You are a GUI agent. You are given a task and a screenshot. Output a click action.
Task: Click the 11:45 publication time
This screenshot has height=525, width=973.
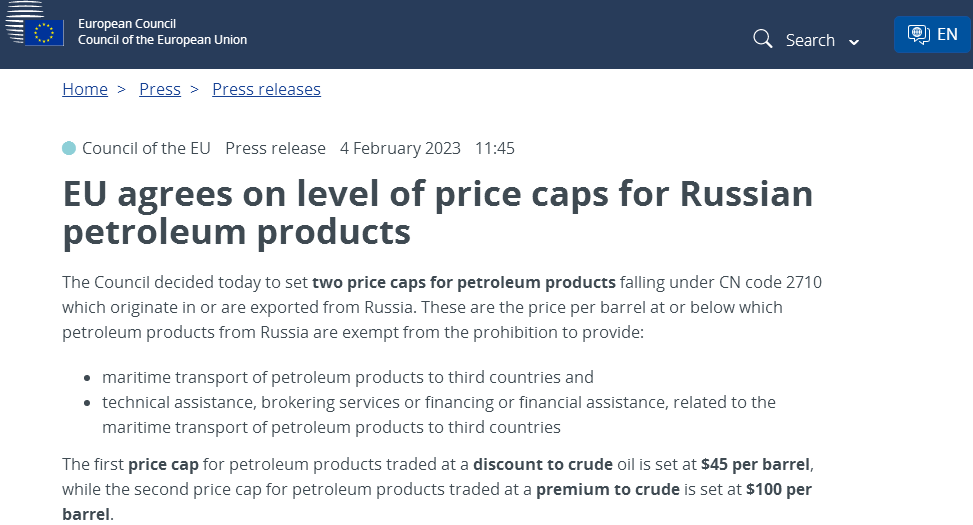[x=494, y=148]
